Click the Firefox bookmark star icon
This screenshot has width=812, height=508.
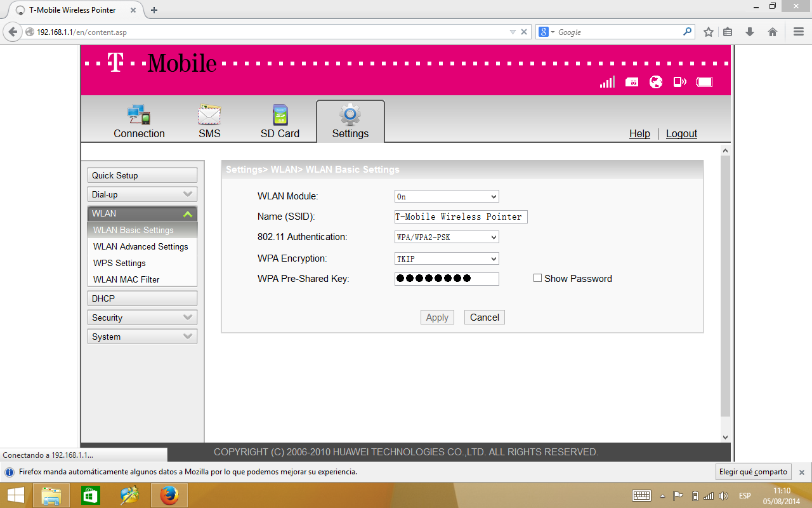[x=709, y=32]
